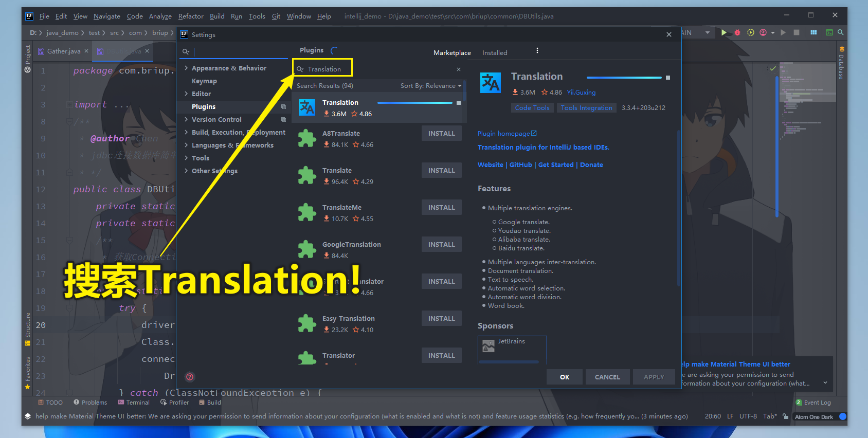The image size is (868, 438).
Task: Switch to Marketplace tab
Action: [x=452, y=53]
